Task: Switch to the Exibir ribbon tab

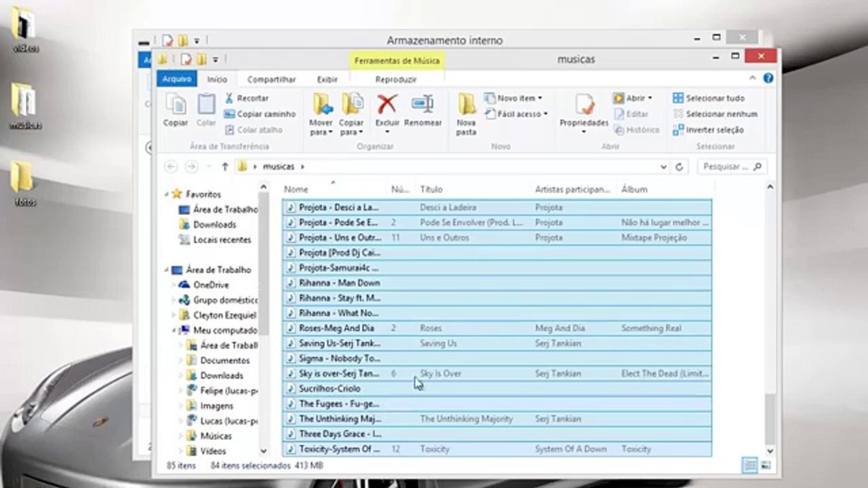Action: pyautogui.click(x=328, y=79)
